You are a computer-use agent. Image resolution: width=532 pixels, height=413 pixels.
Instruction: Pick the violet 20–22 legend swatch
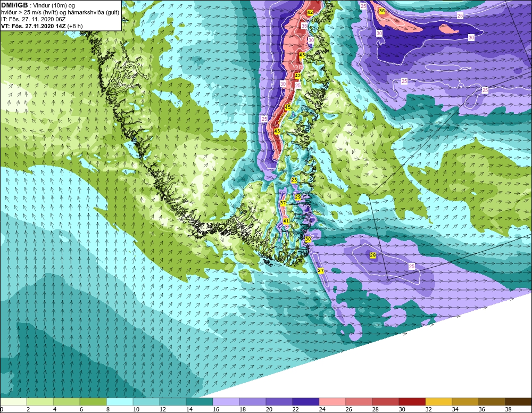[x=279, y=402]
